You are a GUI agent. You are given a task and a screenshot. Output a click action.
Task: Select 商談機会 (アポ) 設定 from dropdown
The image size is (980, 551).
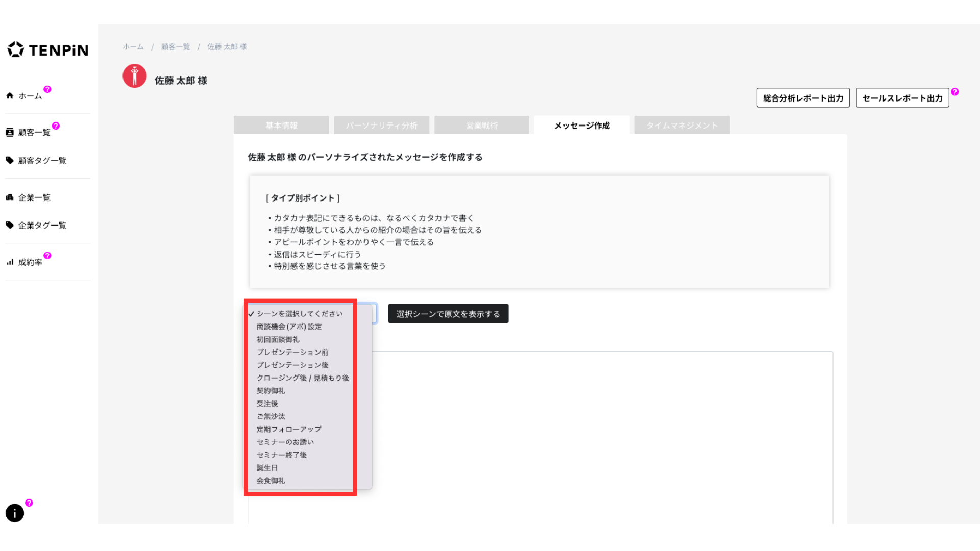pyautogui.click(x=289, y=327)
